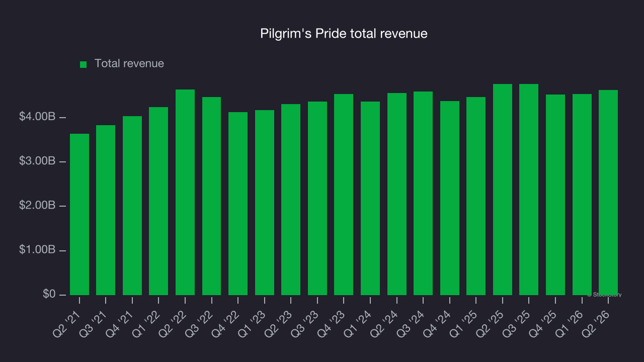Select the bar for Q3 '22
The image size is (644, 362).
click(x=211, y=196)
